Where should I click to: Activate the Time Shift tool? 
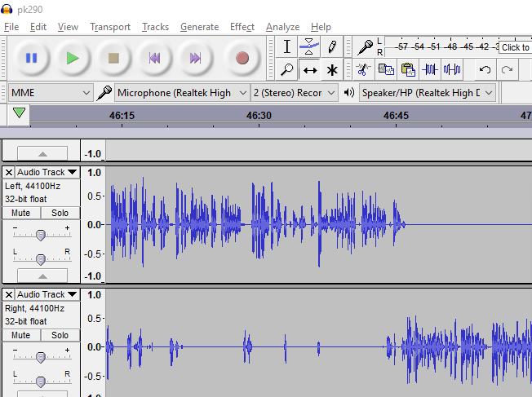(309, 69)
